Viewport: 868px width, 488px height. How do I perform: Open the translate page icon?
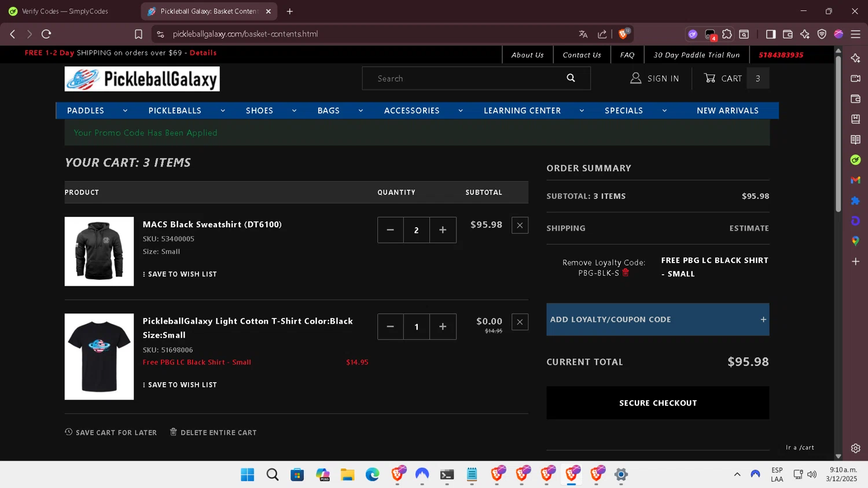point(583,34)
